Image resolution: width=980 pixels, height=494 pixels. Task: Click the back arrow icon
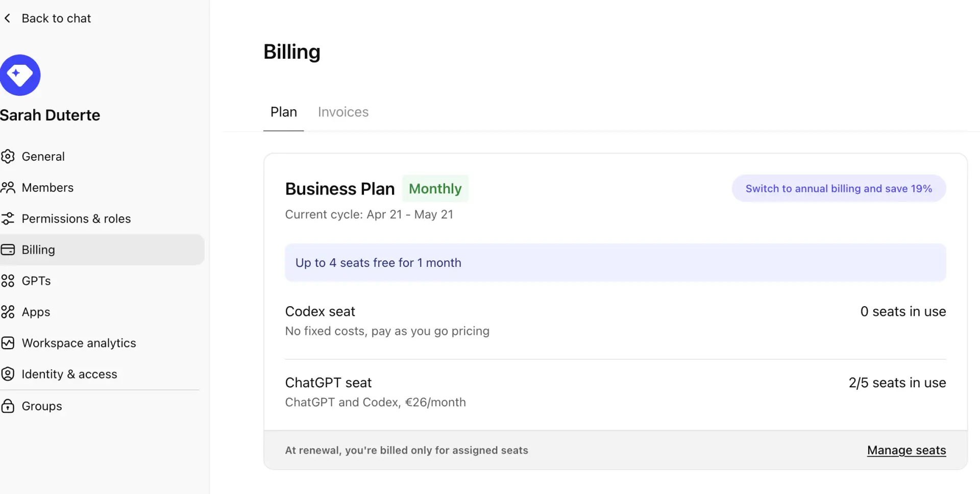(7, 18)
